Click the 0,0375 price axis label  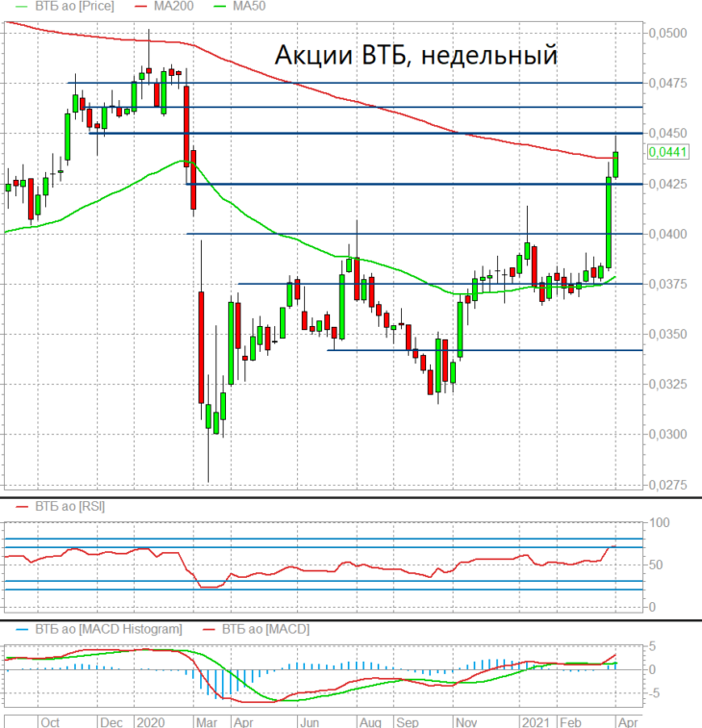pos(667,284)
